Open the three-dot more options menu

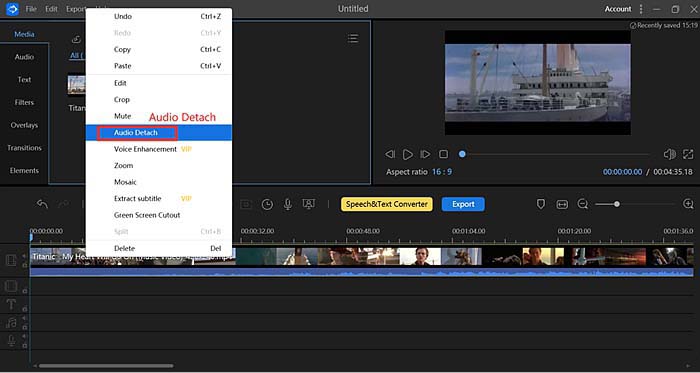641,9
